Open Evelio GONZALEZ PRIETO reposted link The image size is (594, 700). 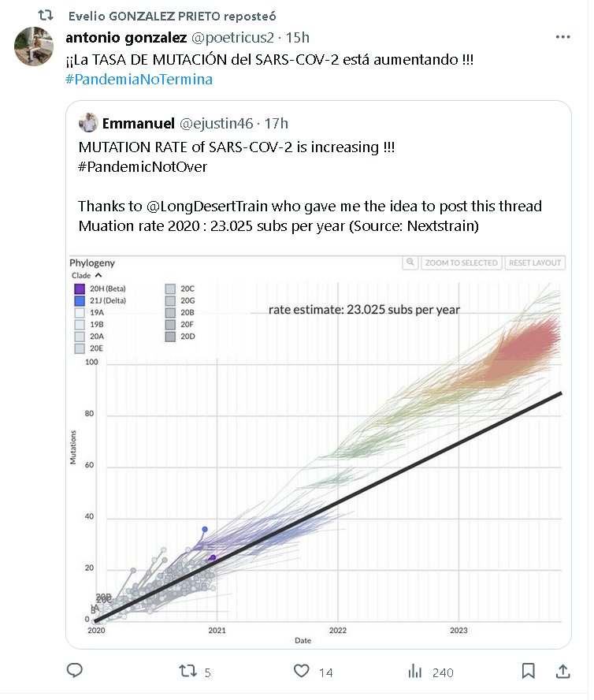173,16
